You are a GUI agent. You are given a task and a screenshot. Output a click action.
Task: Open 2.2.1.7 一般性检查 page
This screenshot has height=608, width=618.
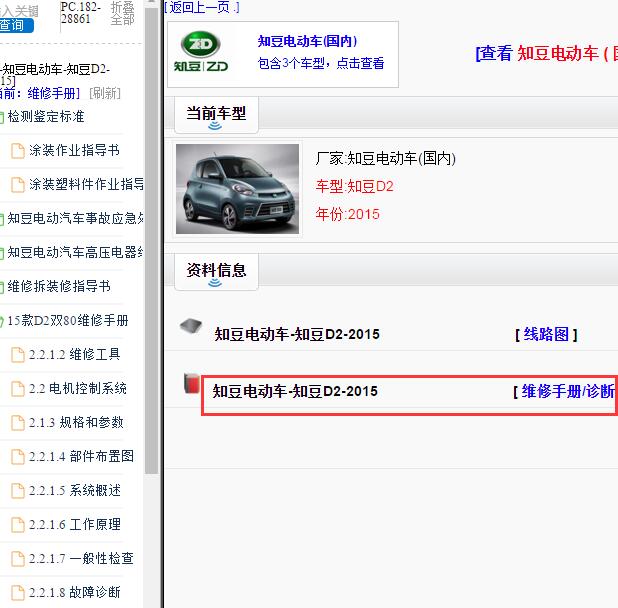coord(81,558)
